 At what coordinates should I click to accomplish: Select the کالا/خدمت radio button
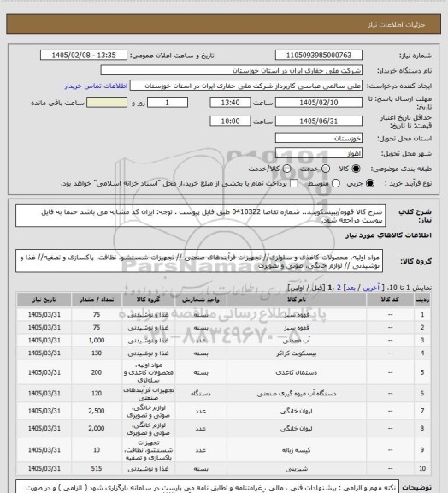point(286,169)
